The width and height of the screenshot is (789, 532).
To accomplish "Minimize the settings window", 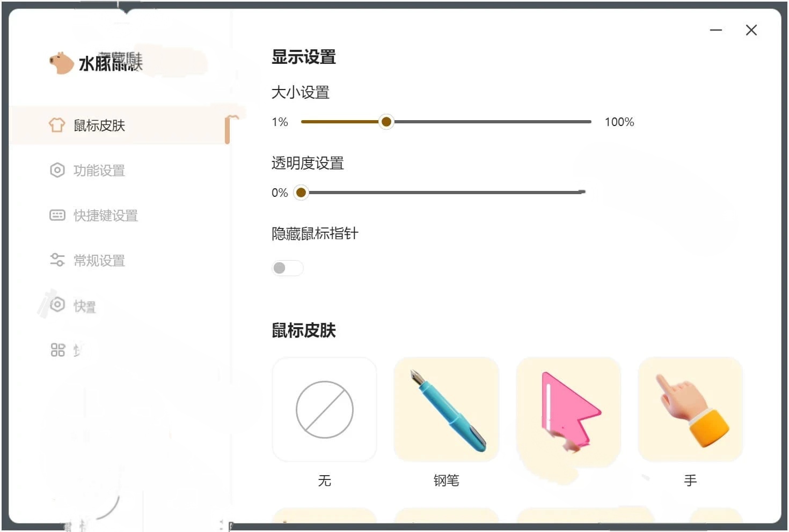I will pyautogui.click(x=715, y=30).
